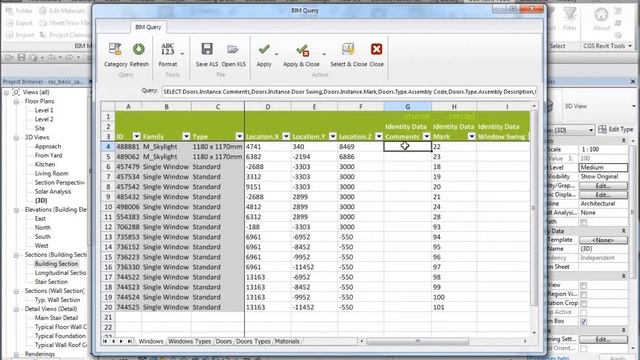640x360 pixels.
Task: Select column D header
Action: (x=268, y=107)
